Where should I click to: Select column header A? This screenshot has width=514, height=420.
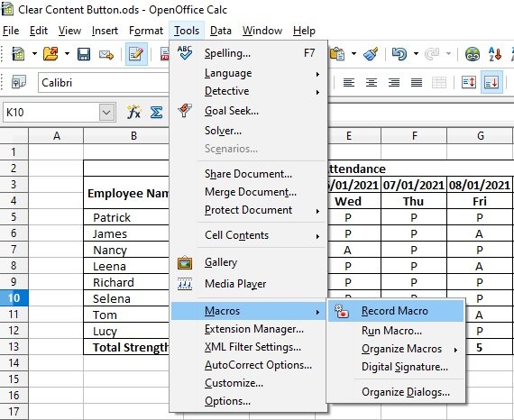click(x=56, y=135)
